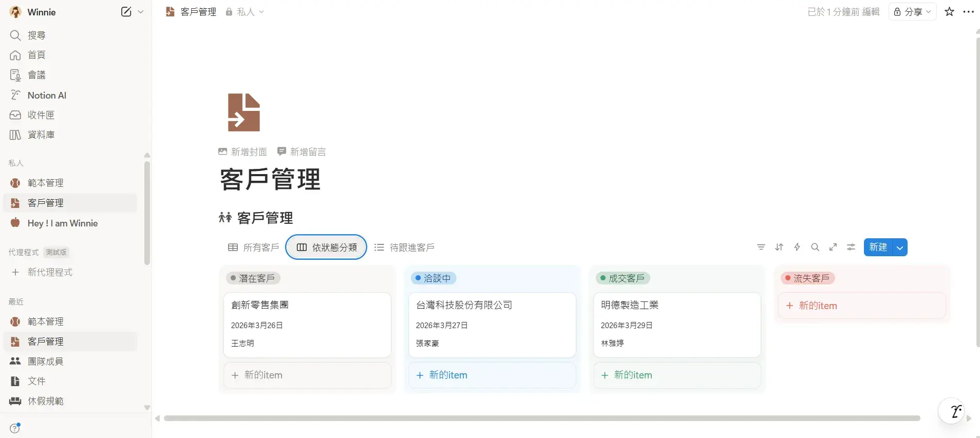Open the floating Notion AI button

click(951, 411)
